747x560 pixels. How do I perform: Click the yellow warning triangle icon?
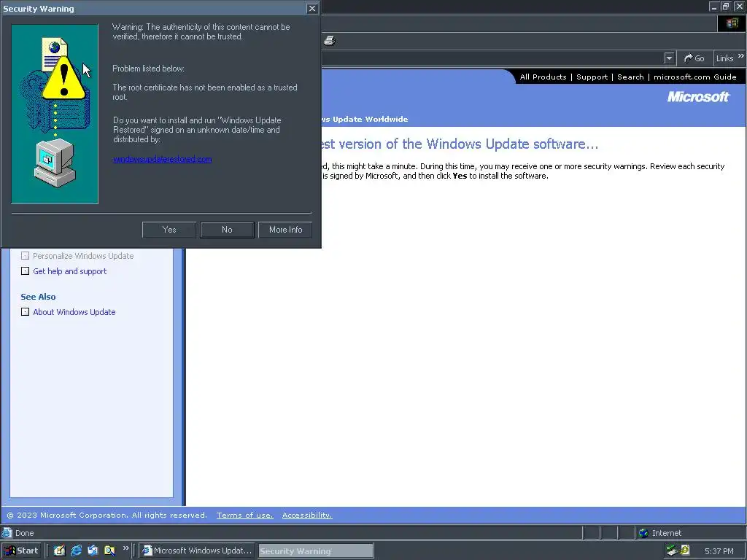point(64,79)
